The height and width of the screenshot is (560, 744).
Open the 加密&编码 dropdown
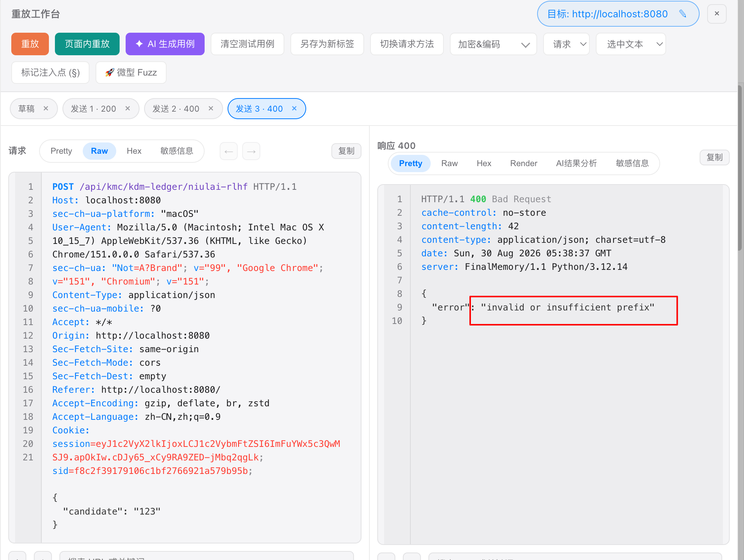pyautogui.click(x=493, y=44)
